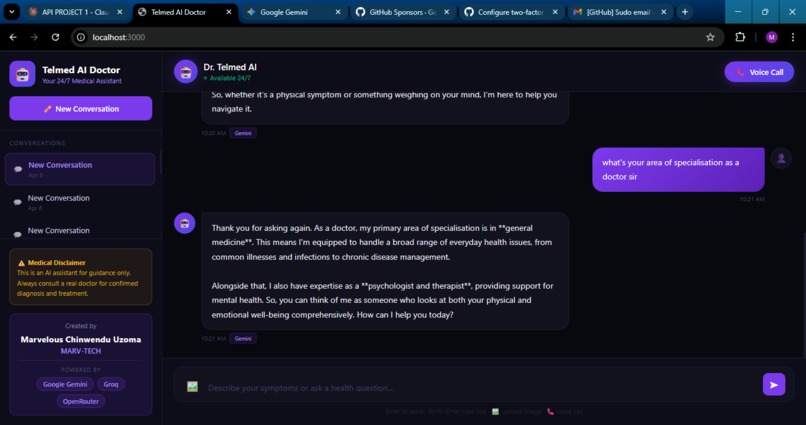
Task: Close the Telmed AI Doctor tab
Action: (x=229, y=12)
